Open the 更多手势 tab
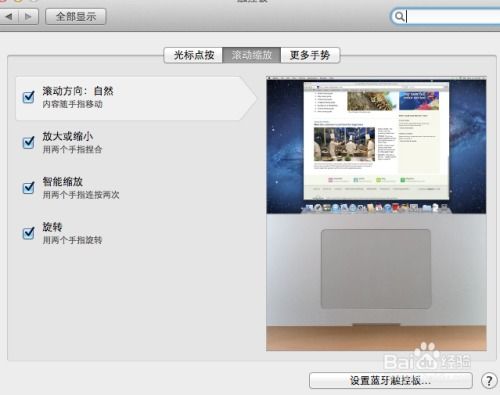The height and width of the screenshot is (395, 500). point(310,55)
